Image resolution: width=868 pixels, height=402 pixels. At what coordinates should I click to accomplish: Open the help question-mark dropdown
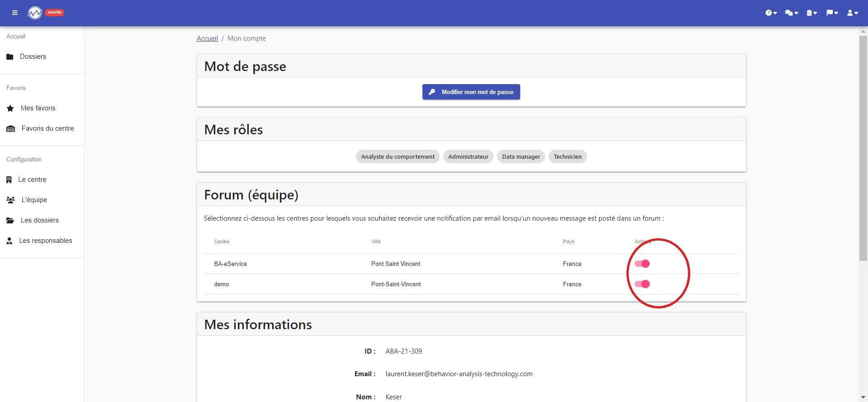771,13
